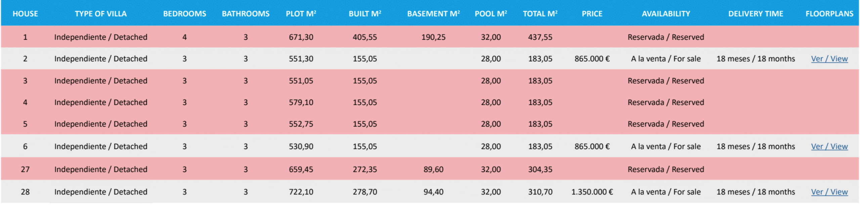Click the 865.000 € price for house 2
The height and width of the screenshot is (210, 868).
coord(592,59)
